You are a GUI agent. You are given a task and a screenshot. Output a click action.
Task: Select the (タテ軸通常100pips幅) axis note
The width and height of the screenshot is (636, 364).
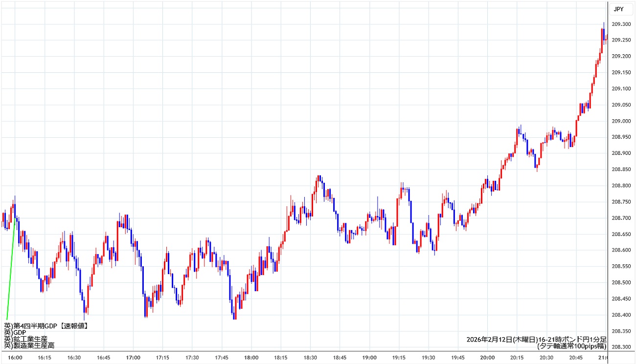[571, 346]
